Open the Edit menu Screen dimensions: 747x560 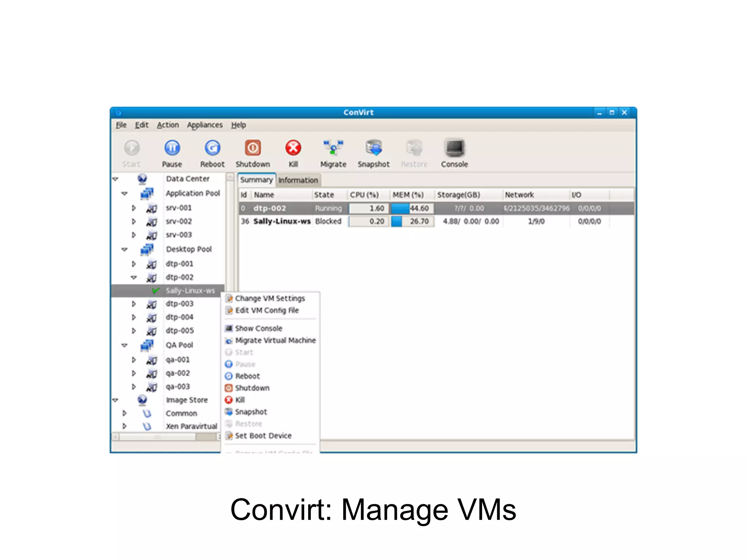click(x=142, y=125)
